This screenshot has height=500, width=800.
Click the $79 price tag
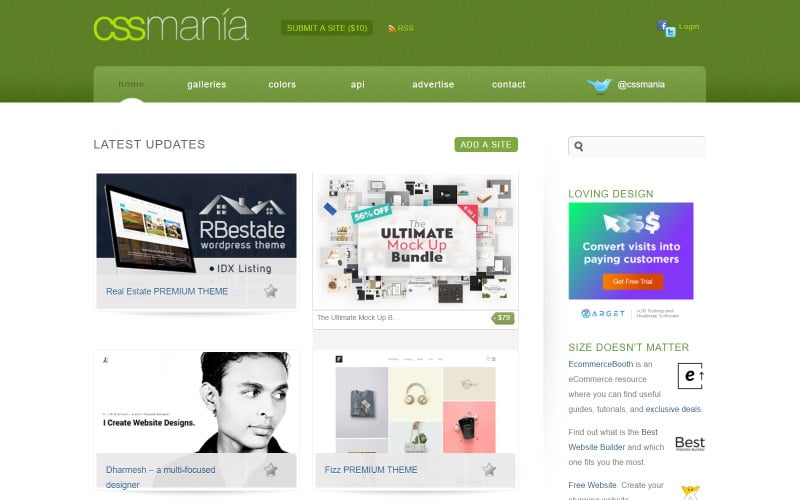coord(503,318)
